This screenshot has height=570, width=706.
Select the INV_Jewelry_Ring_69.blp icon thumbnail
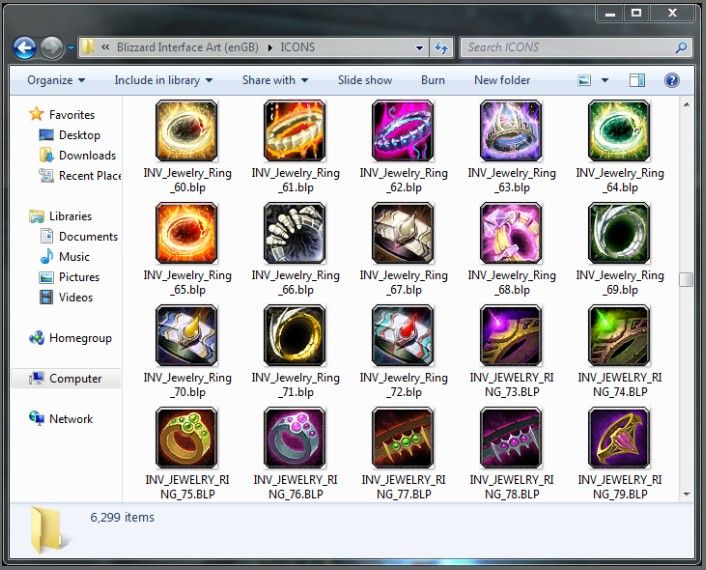pyautogui.click(x=619, y=233)
